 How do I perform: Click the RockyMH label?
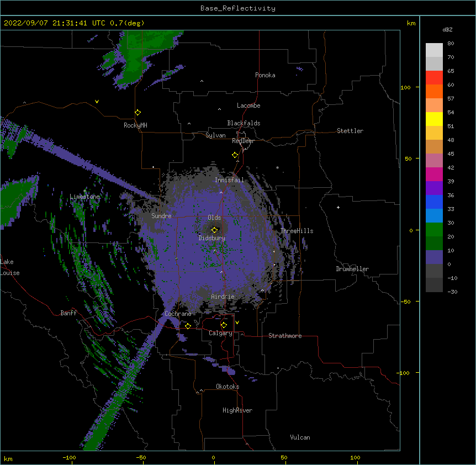pyautogui.click(x=135, y=125)
